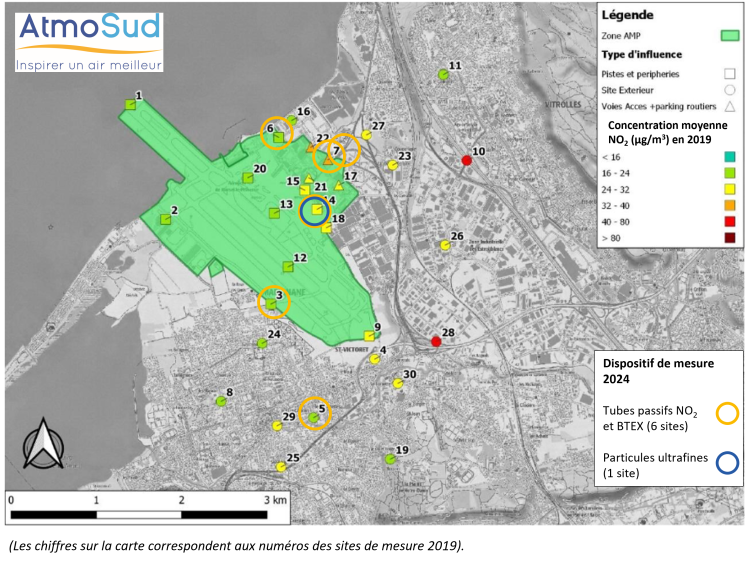Click the triangle symbol beside Voies Acces
This screenshot has height=563, width=750.
point(729,106)
